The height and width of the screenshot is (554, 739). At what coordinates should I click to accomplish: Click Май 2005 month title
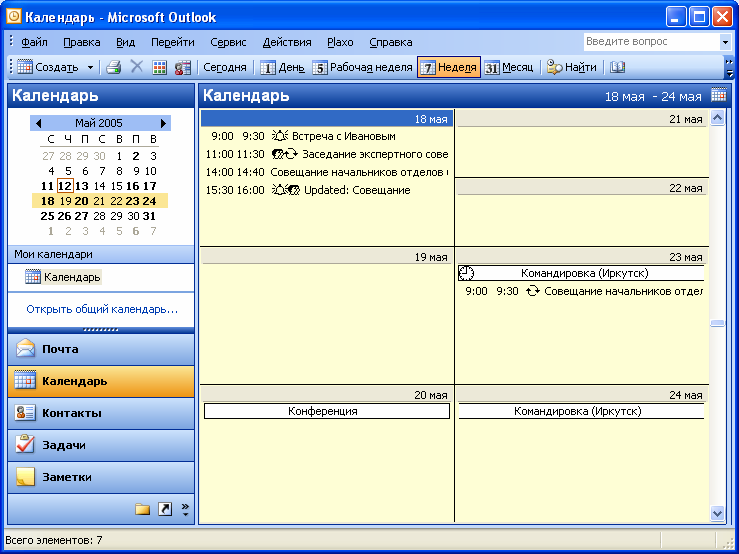(99, 123)
